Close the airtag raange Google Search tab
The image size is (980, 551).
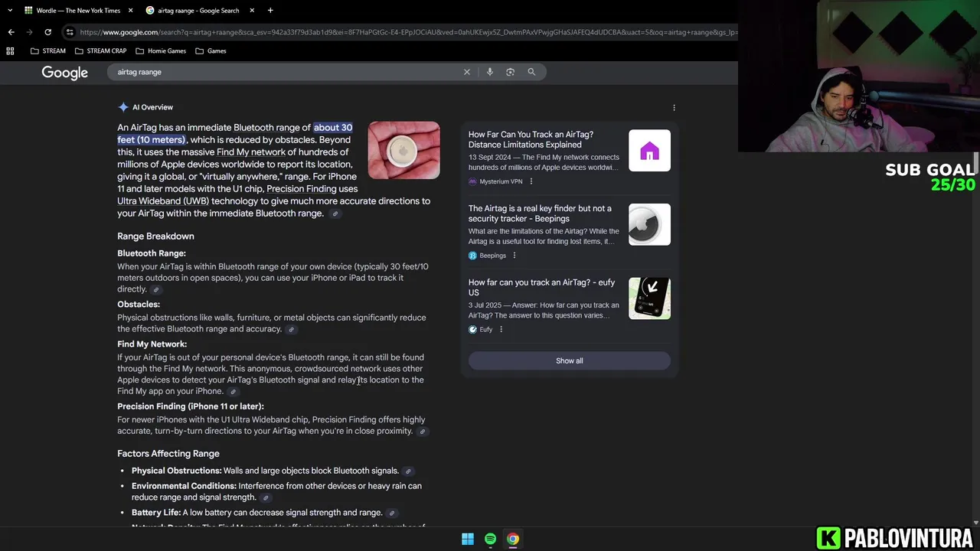coord(252,10)
